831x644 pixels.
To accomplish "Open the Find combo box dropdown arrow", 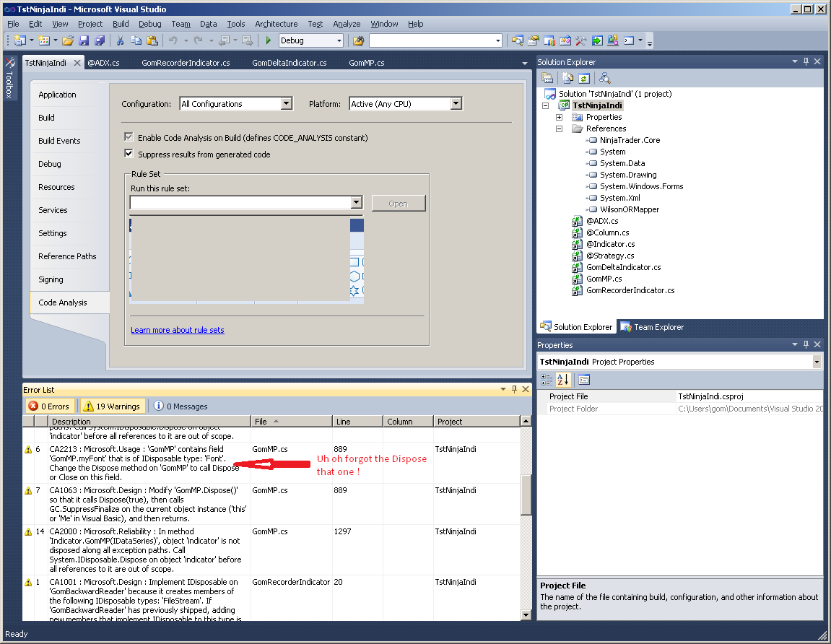I will click(497, 40).
